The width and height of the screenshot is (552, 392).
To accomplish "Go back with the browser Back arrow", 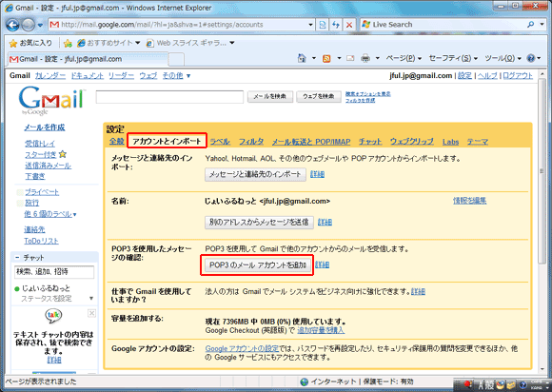I will coord(12,25).
